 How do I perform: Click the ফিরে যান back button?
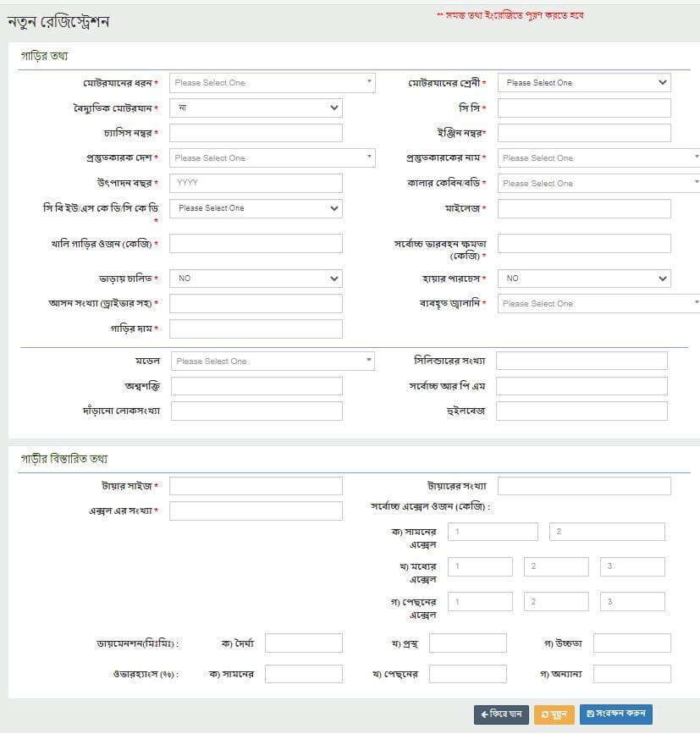[501, 714]
